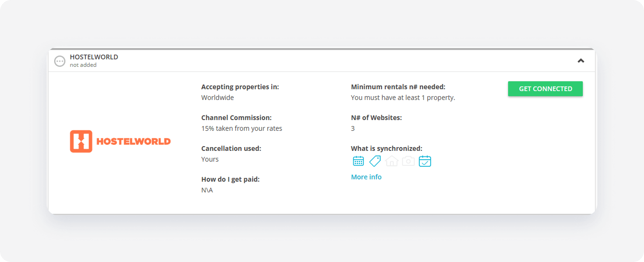The height and width of the screenshot is (262, 644).
Task: Click the orange Hostelworld logo image
Action: pyautogui.click(x=120, y=142)
